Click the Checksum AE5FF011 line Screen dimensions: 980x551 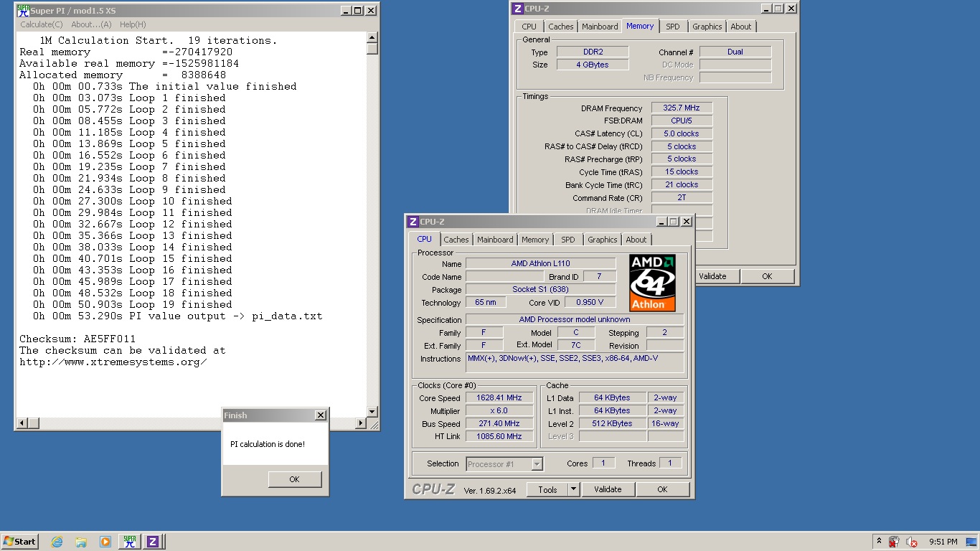tap(77, 339)
